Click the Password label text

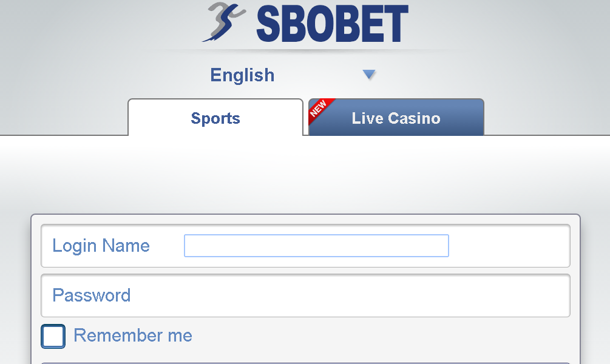[x=92, y=295]
